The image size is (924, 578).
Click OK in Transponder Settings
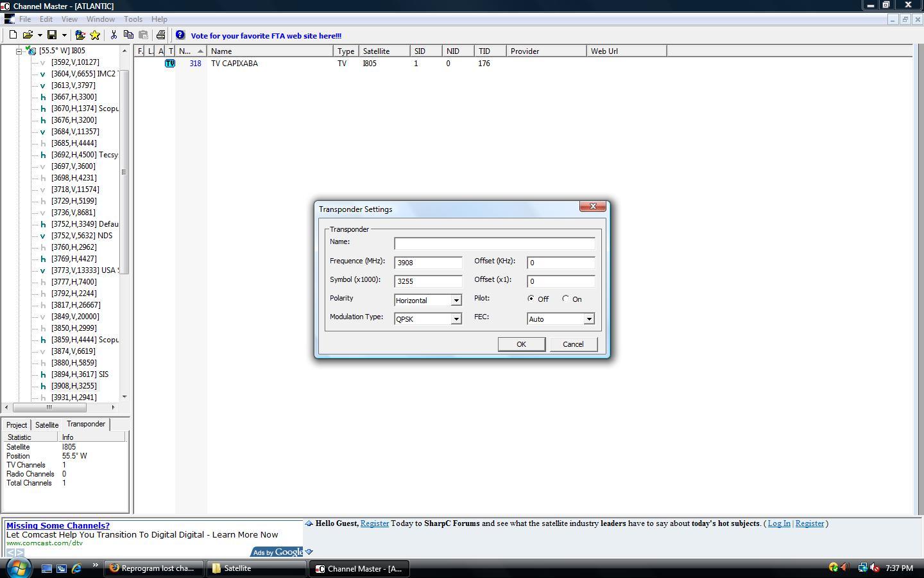point(521,344)
